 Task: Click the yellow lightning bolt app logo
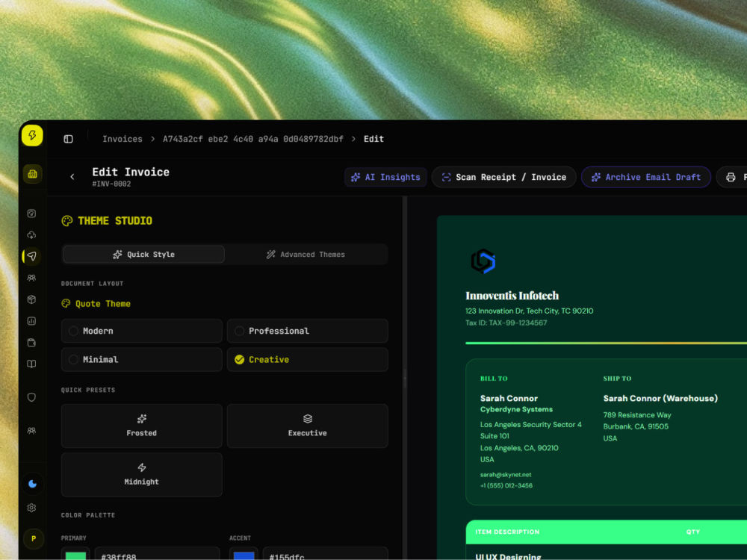[x=32, y=136]
